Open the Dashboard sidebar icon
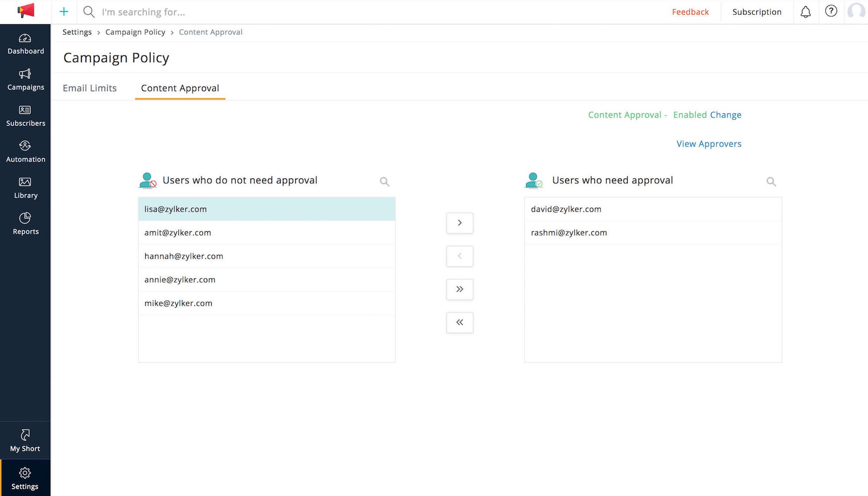This screenshot has height=496, width=868. pyautogui.click(x=25, y=39)
